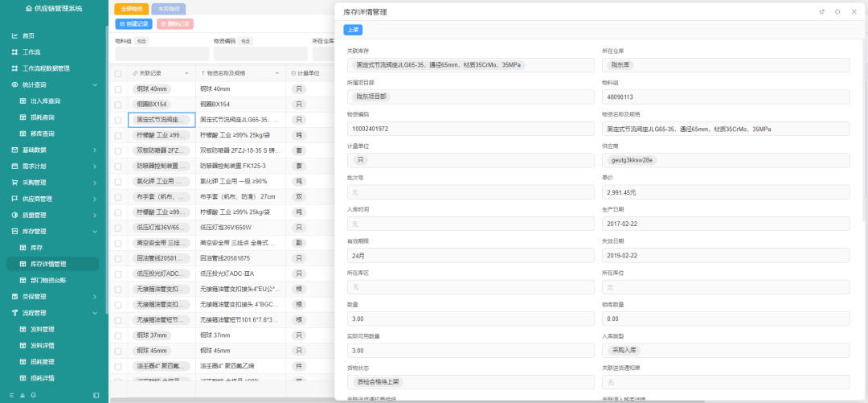Click the 创建记录 button
868x403 pixels.
133,24
